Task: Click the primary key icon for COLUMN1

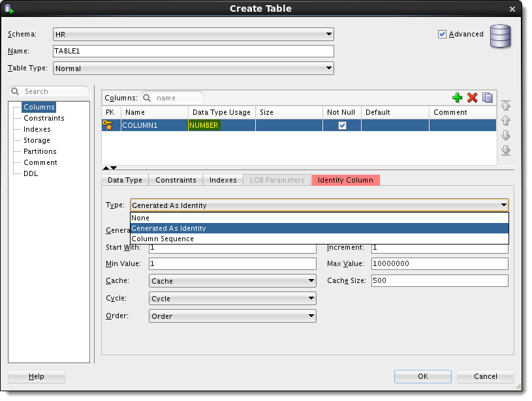Action: pos(108,125)
